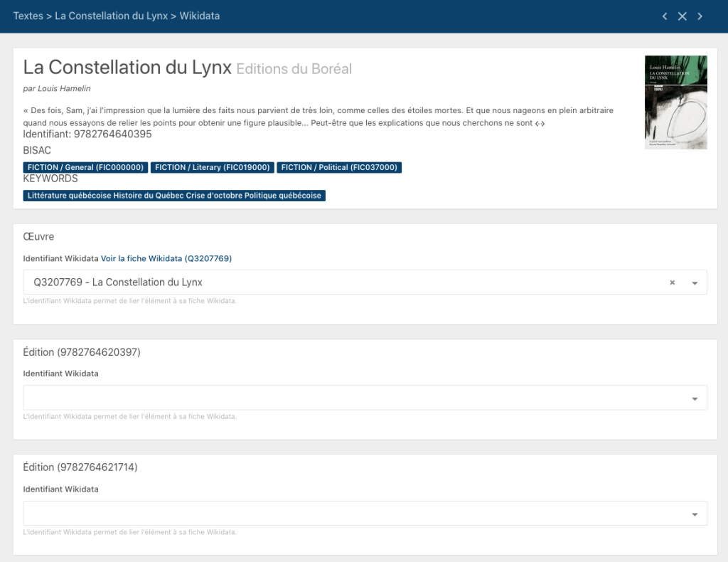Click the FICTION / General BISAC tag

click(85, 168)
